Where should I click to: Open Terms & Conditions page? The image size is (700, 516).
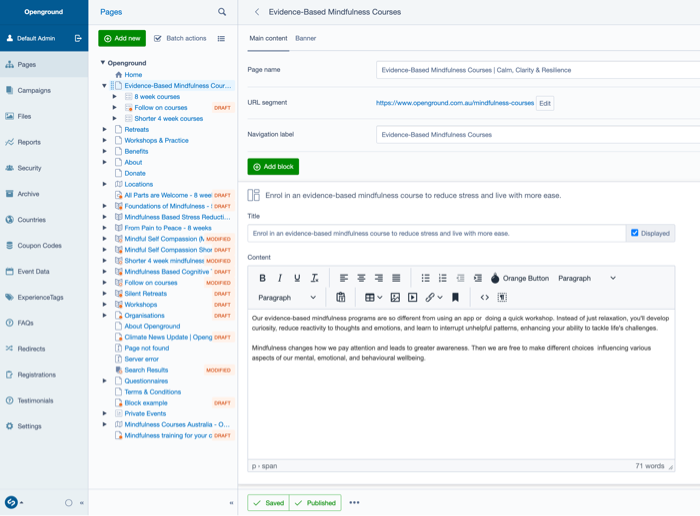click(153, 391)
